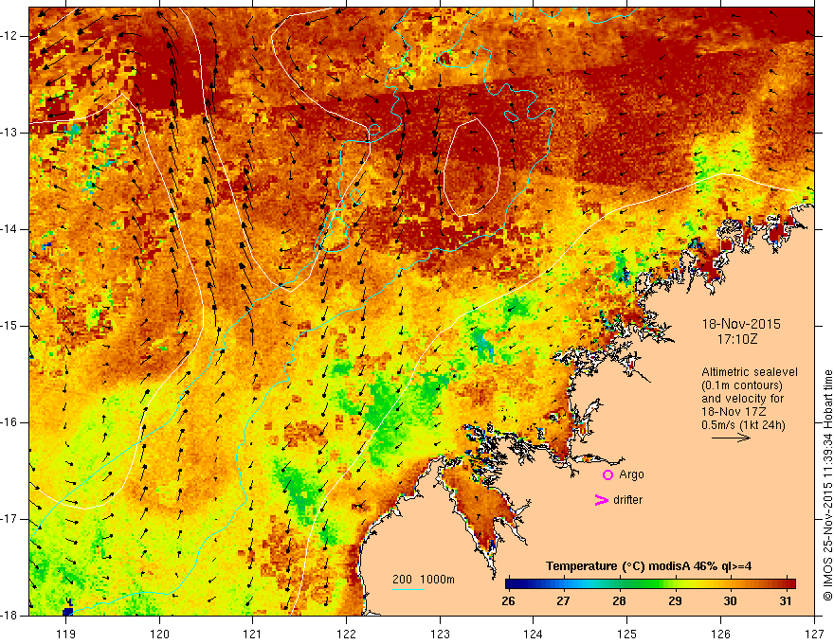
Task: Click the longitude axis label 125
Action: (627, 634)
